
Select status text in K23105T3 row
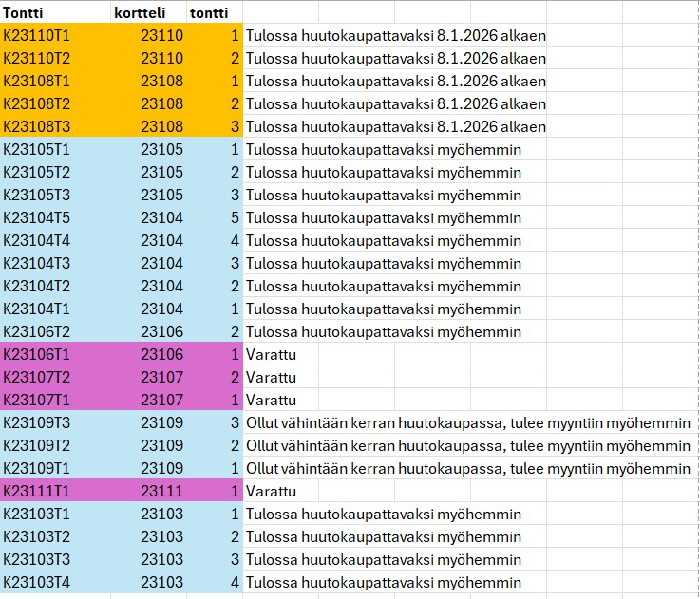[x=383, y=195]
